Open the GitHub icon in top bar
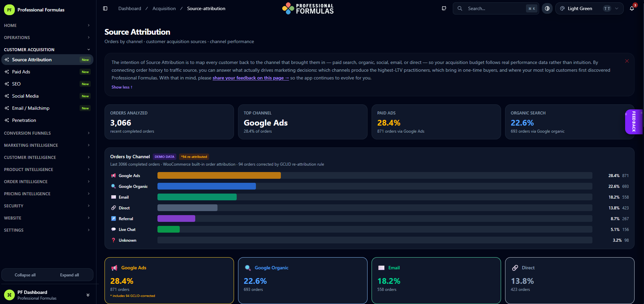This screenshot has width=644, height=304. (444, 8)
